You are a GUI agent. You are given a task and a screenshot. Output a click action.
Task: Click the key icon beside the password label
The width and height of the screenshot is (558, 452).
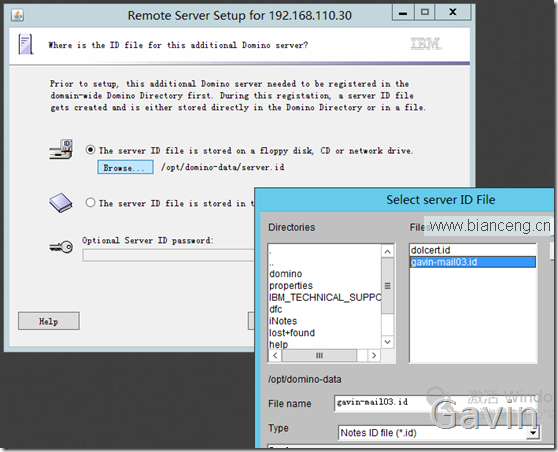tap(61, 247)
